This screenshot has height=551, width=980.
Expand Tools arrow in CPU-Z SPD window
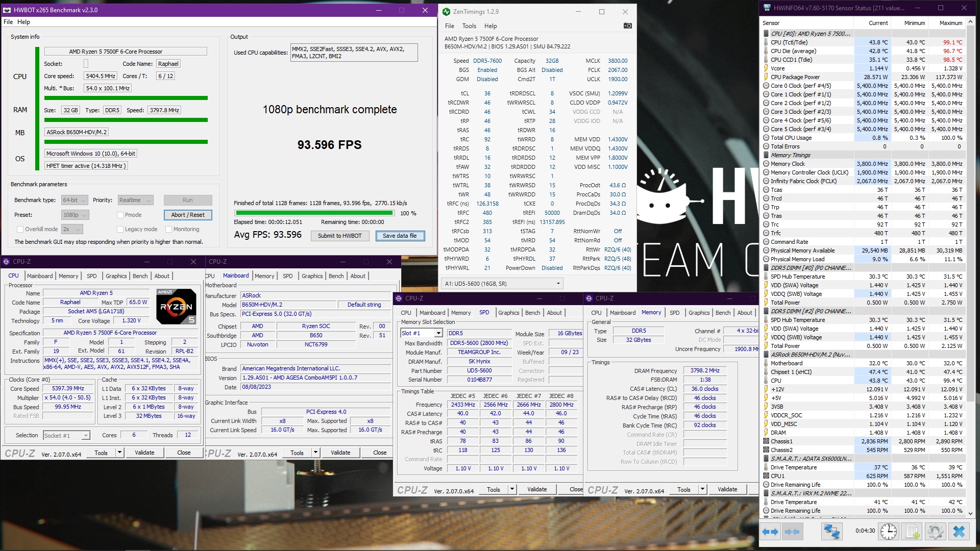pyautogui.click(x=512, y=489)
